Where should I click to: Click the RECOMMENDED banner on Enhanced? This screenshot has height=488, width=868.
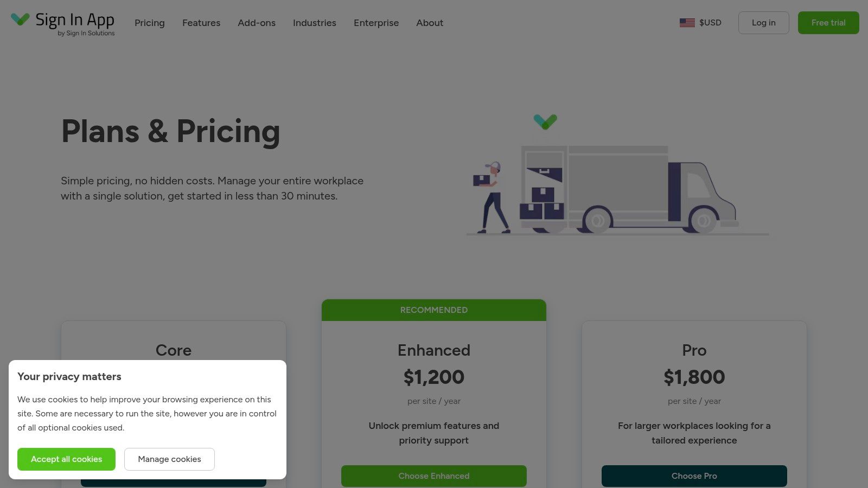(433, 310)
